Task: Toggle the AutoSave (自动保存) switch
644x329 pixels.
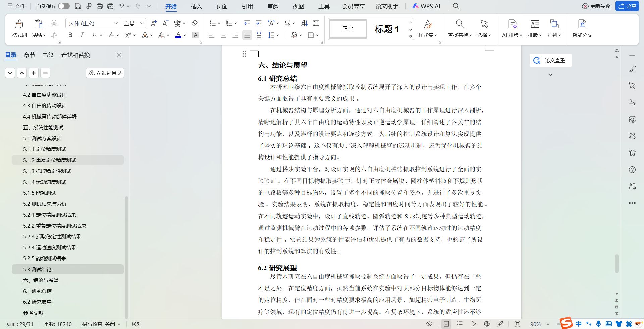Action: coord(64,6)
